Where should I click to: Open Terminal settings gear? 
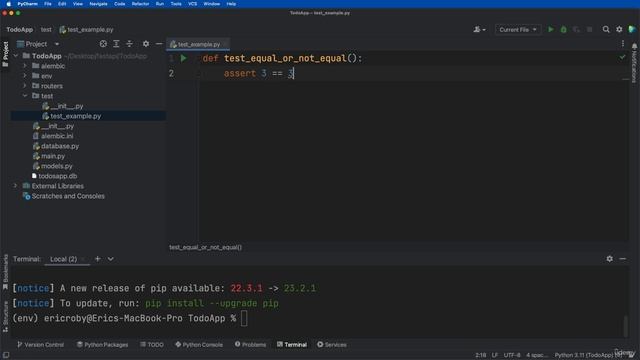(609, 259)
